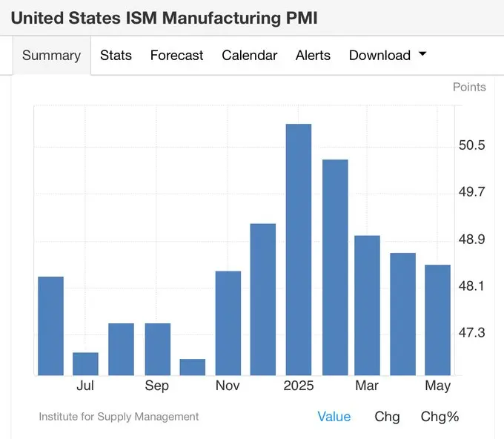This screenshot has height=439, width=504.
Task: Click the Mar bar in chart
Action: [x=368, y=305]
